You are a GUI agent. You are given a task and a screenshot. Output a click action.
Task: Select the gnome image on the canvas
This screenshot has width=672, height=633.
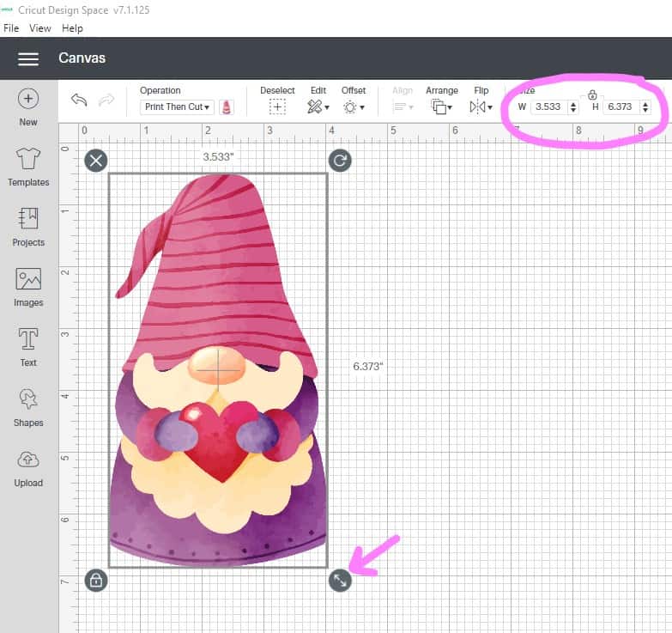pyautogui.click(x=218, y=370)
